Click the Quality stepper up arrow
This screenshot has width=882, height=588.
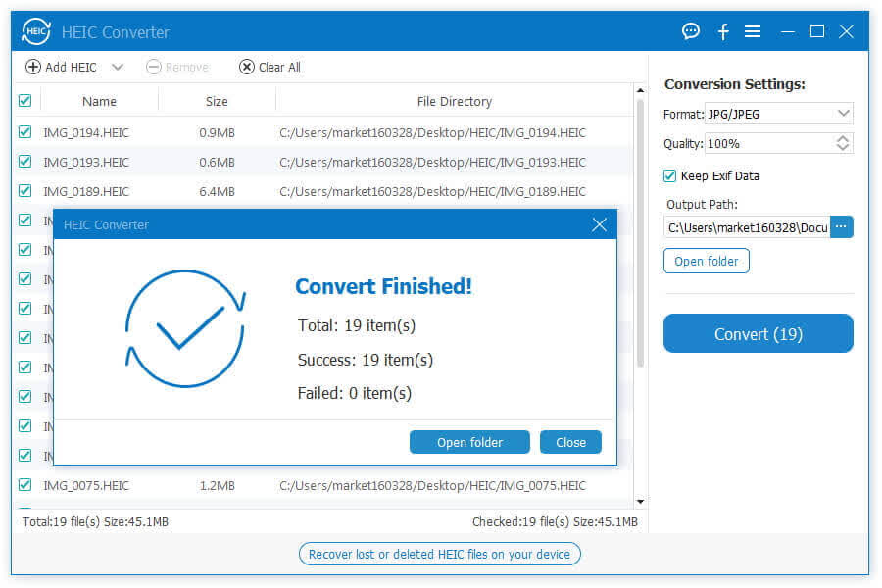[841, 138]
